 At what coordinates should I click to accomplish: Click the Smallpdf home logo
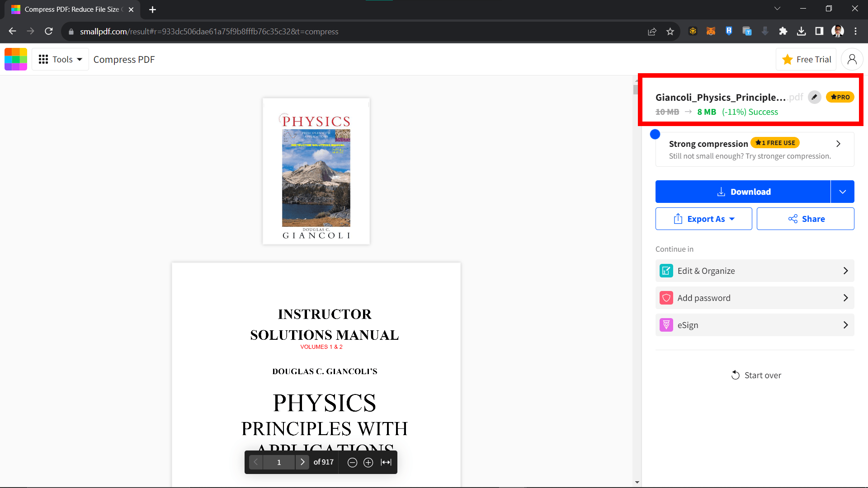point(16,59)
